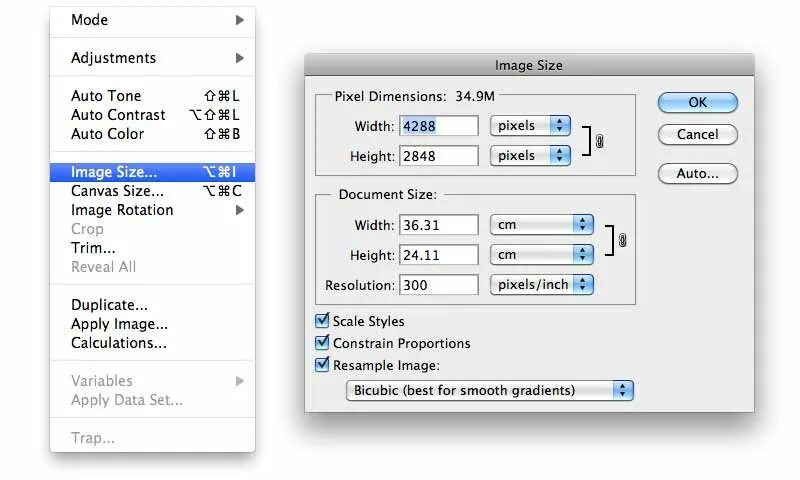Click the pixel dimensions chain link icon
This screenshot has width=800, height=480.
click(x=600, y=141)
